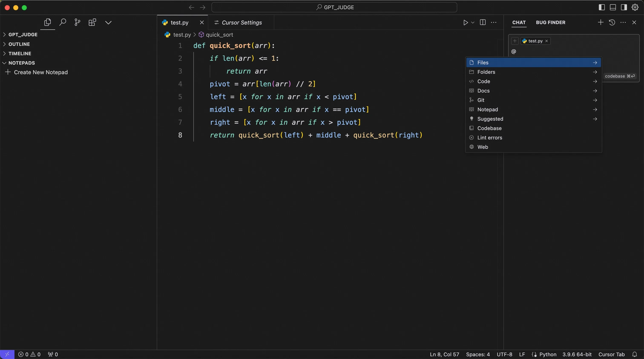Toggle AI side pane layout icon
This screenshot has height=359, width=644.
pyautogui.click(x=624, y=7)
